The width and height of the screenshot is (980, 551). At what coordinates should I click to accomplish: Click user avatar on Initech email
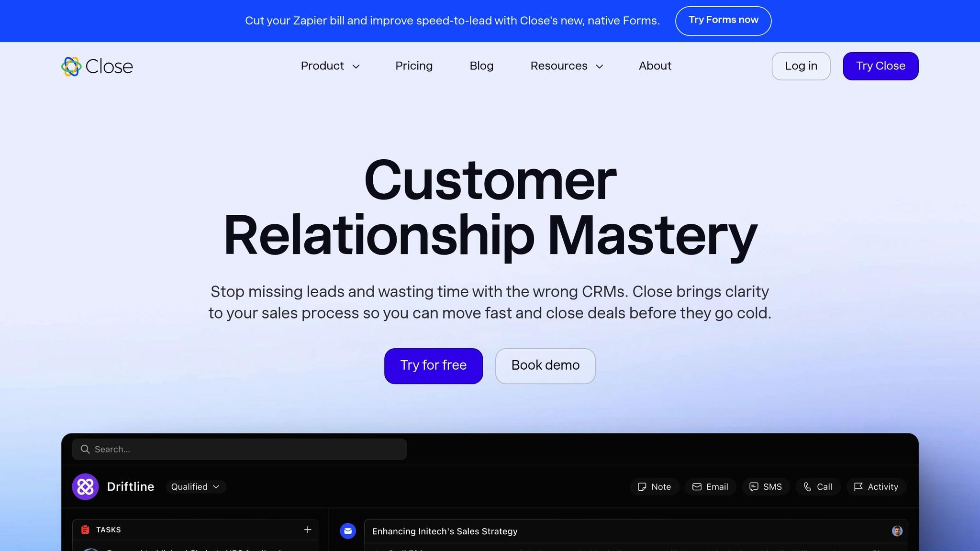tap(897, 531)
